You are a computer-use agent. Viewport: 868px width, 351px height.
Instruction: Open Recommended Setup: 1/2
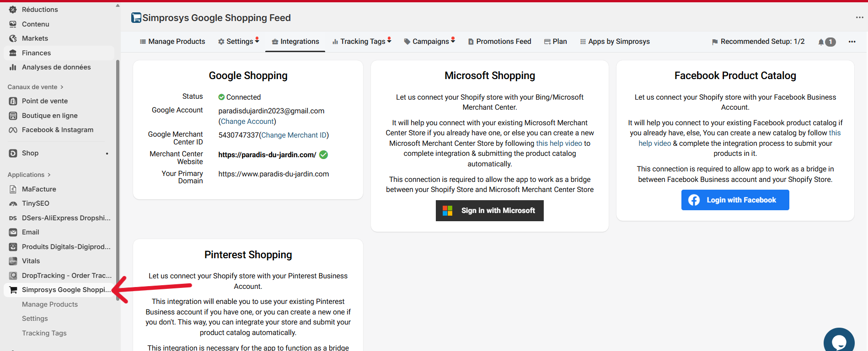[x=758, y=42]
